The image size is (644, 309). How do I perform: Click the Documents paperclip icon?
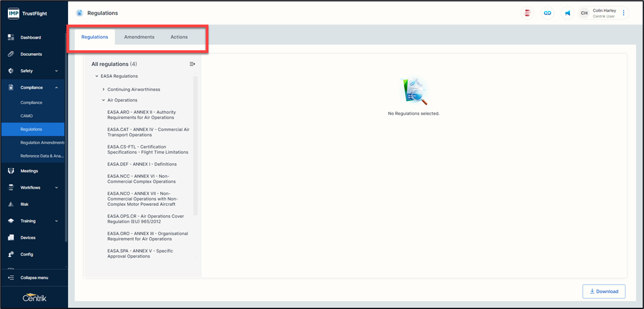coord(11,54)
